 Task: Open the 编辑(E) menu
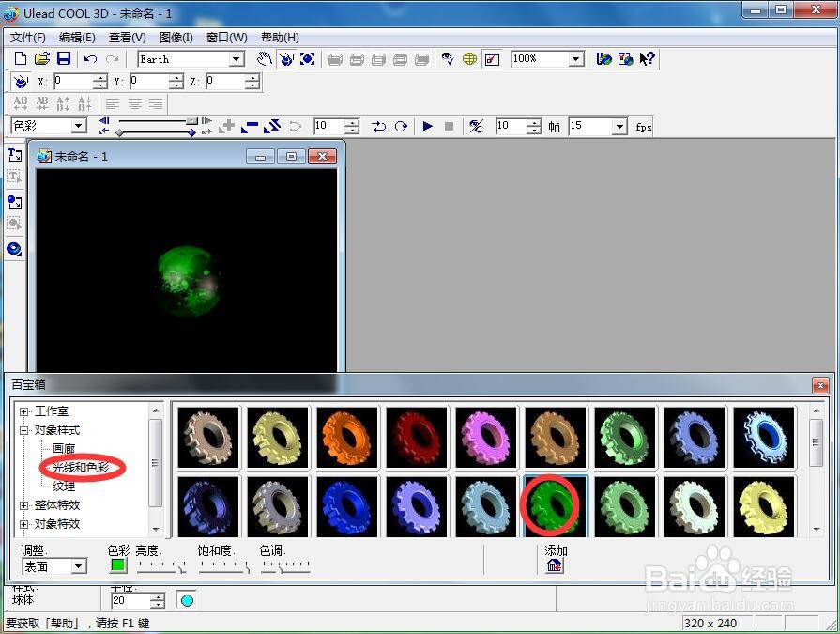click(x=77, y=38)
